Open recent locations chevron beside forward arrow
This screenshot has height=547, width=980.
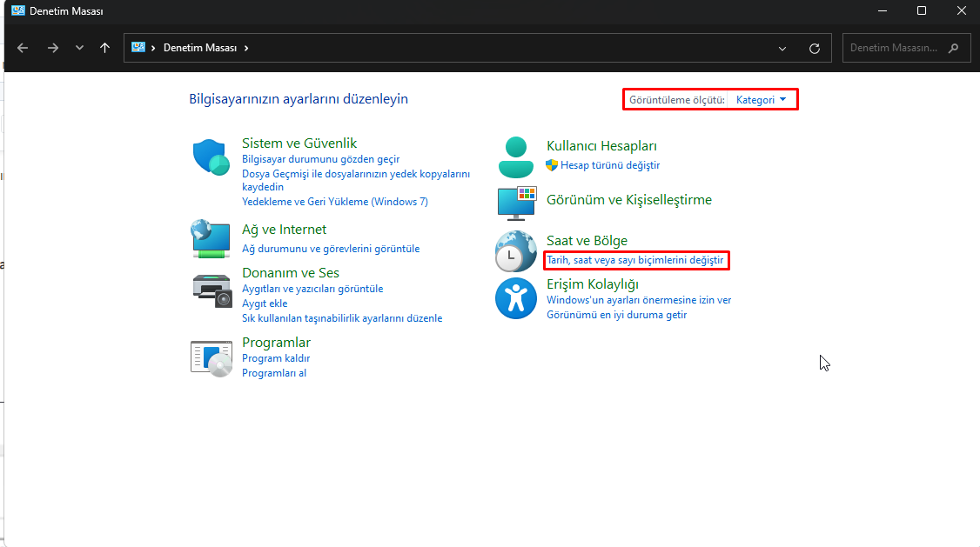pyautogui.click(x=79, y=49)
